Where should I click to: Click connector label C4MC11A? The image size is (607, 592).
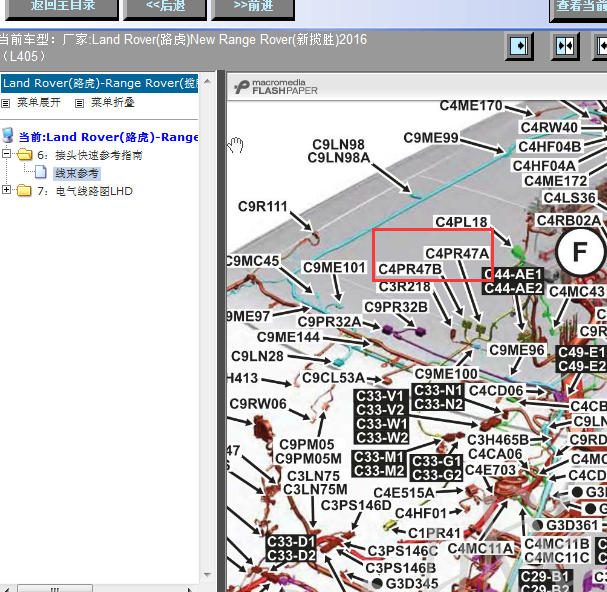pos(480,549)
